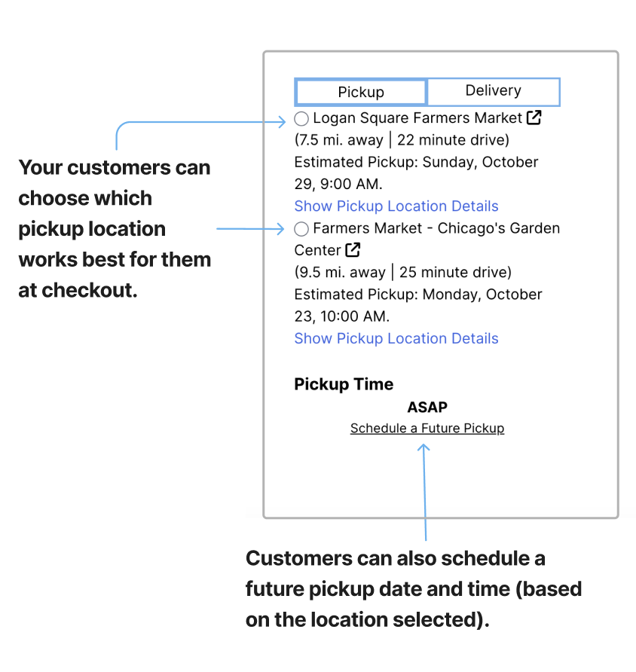Open Logan Square Farmers Market external link icon
Screen dimensions: 636x672
pyautogui.click(x=534, y=118)
